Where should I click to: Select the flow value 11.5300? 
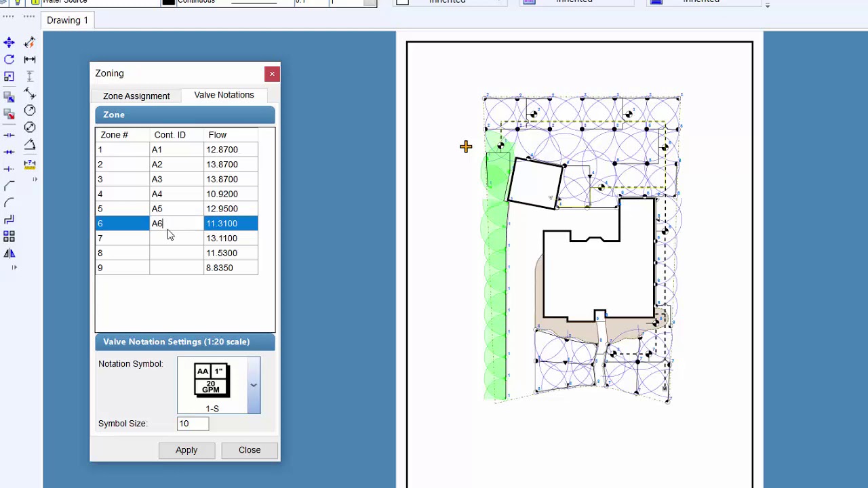pyautogui.click(x=231, y=253)
